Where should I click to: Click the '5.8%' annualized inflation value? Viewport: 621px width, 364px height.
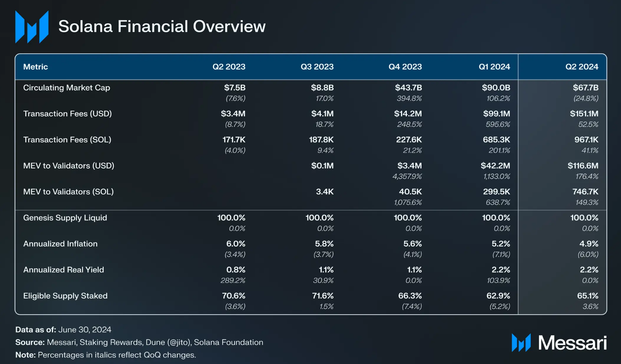[x=324, y=244]
